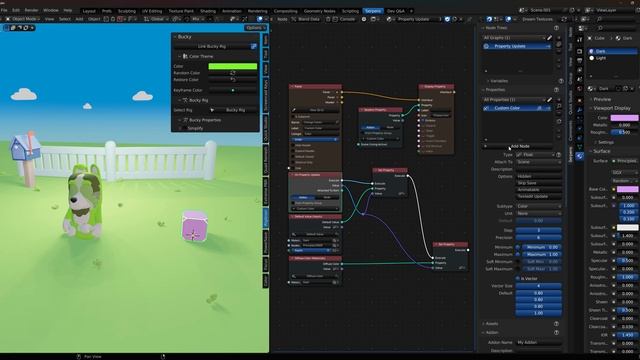Click the Base Color pink swatch
The image size is (640, 360).
pyautogui.click(x=627, y=189)
